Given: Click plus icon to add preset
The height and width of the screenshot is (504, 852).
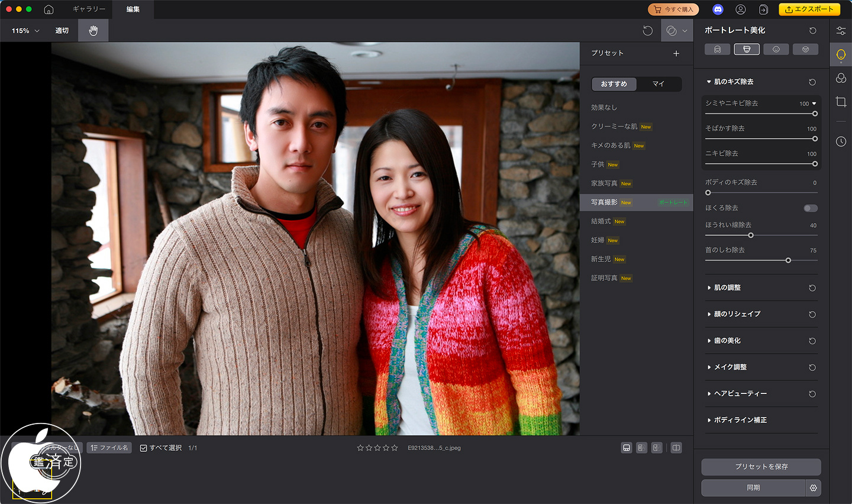Looking at the screenshot, I should [x=676, y=53].
